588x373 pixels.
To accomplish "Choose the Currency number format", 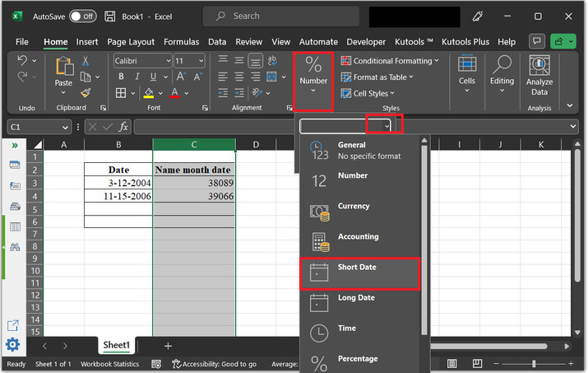I will tap(354, 212).
